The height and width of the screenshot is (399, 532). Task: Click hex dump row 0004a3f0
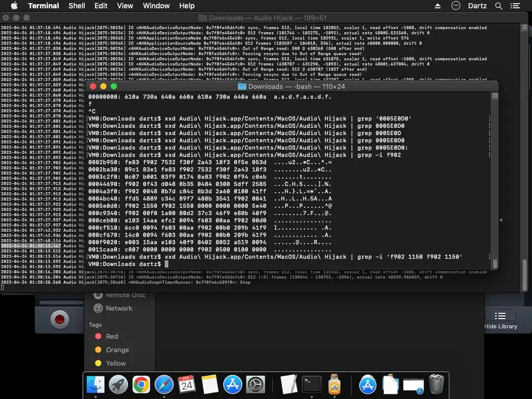(x=210, y=191)
